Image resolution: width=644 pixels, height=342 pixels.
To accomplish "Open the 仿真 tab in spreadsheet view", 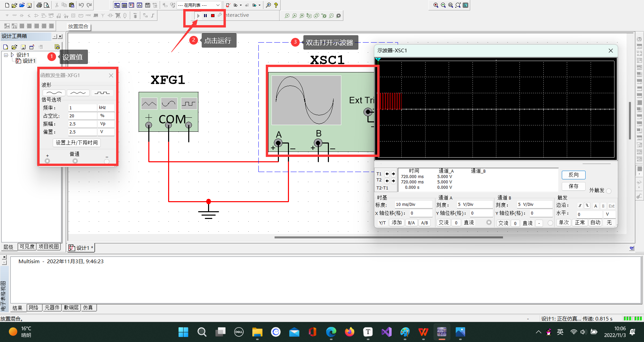I will point(88,307).
